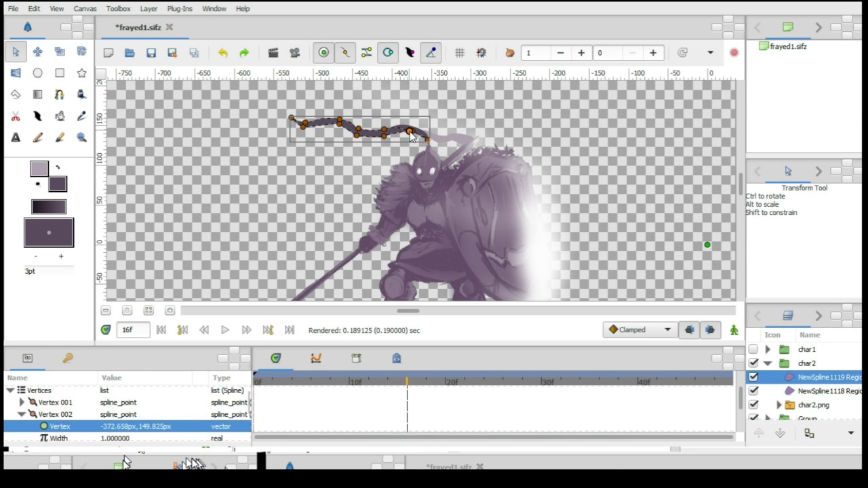
Task: Open a file using toolbar folder icon
Action: pyautogui.click(x=130, y=53)
